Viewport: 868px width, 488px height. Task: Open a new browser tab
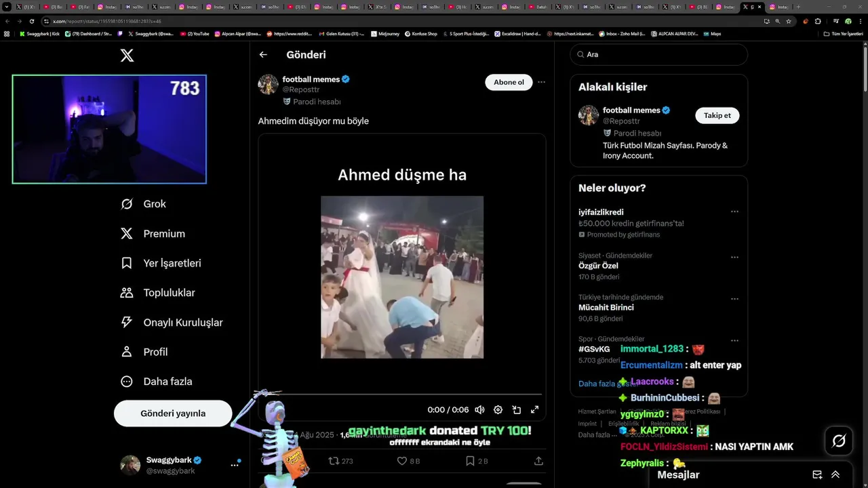pos(797,7)
